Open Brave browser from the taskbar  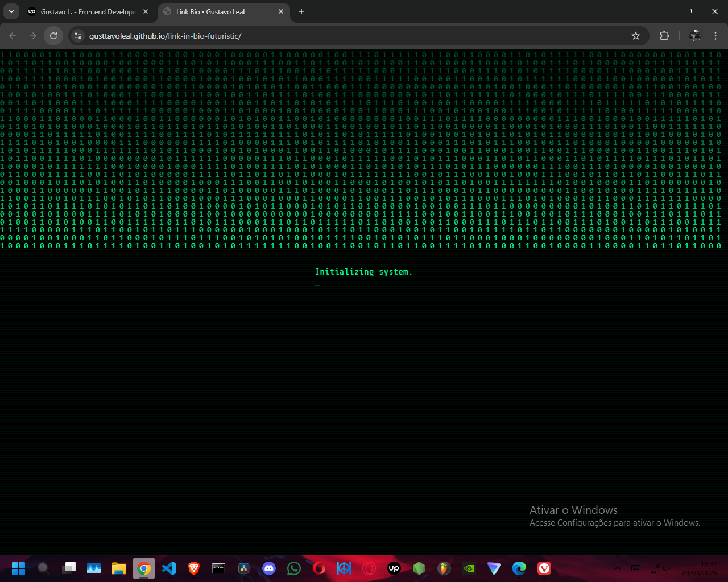coord(194,568)
